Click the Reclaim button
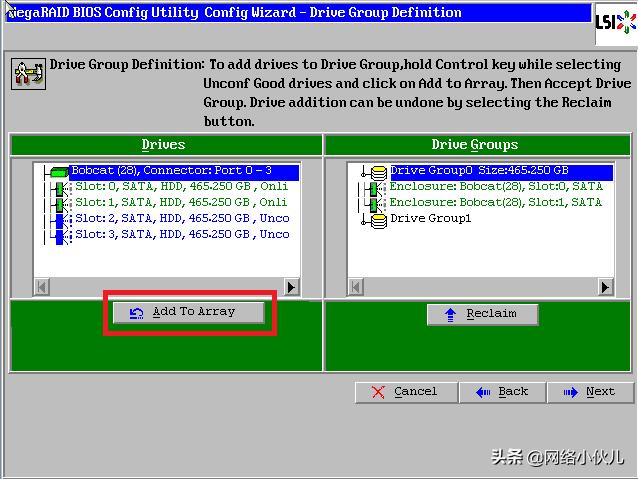Screen dimensions: 638x479 (483, 314)
